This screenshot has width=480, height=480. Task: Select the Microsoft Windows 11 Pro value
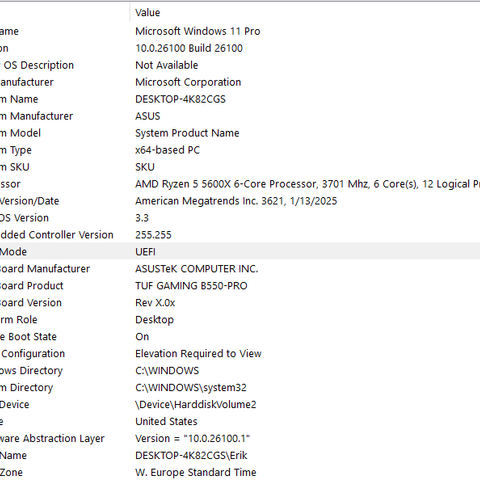coord(198,31)
